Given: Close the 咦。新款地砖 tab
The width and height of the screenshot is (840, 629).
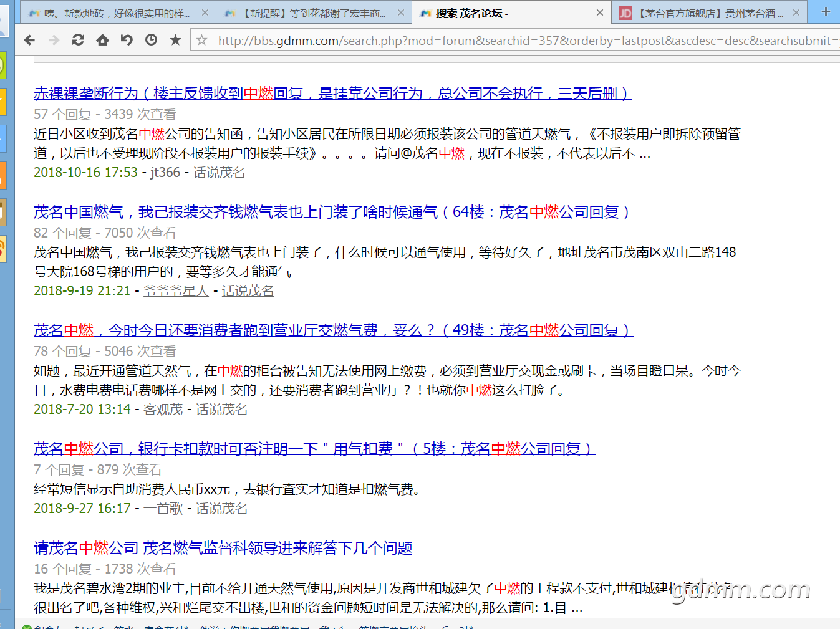Looking at the screenshot, I should [205, 12].
